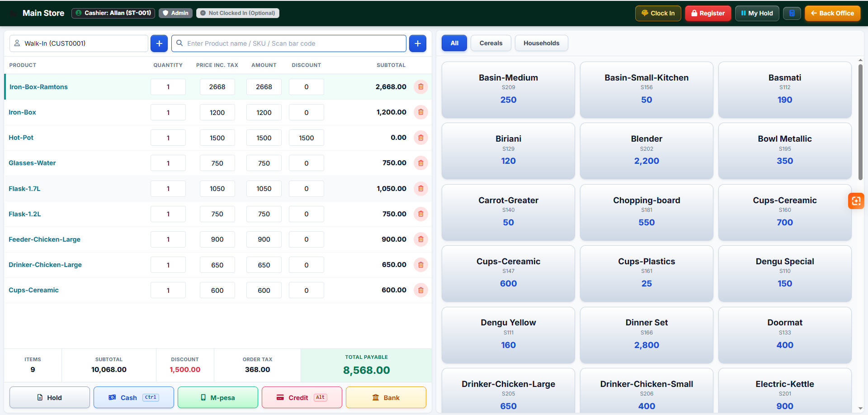Screen dimensions: 868x415
Task: Put the order on Hold
Action: click(50, 397)
